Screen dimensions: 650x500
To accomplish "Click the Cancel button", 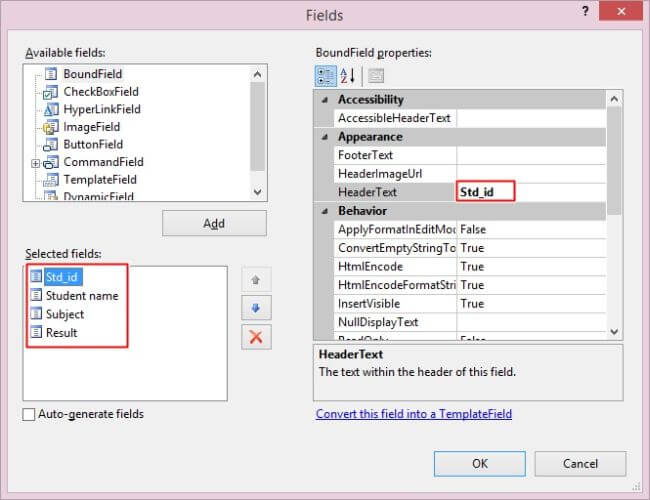I will [x=580, y=464].
